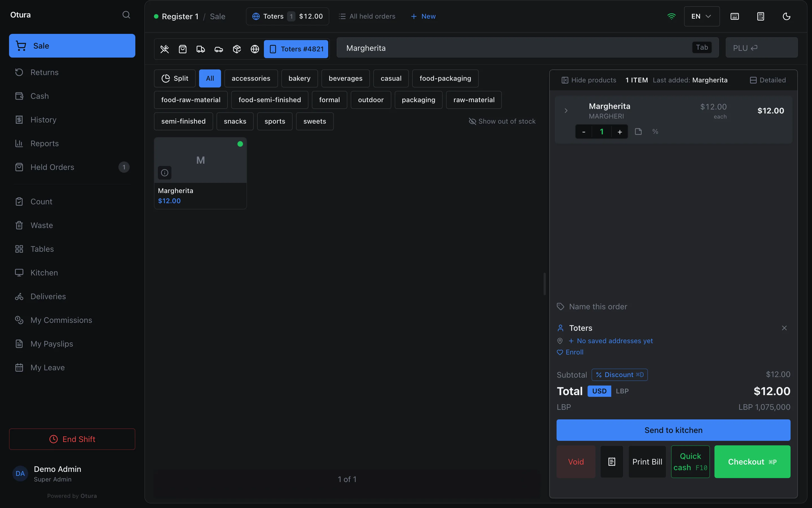Click the green Checkout button
This screenshot has height=508, width=812.
(x=752, y=462)
